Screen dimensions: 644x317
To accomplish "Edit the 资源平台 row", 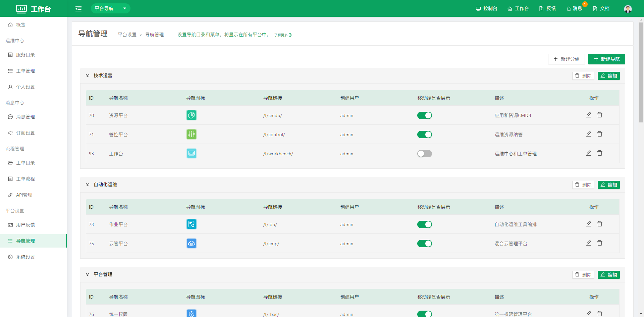I will click(x=589, y=115).
